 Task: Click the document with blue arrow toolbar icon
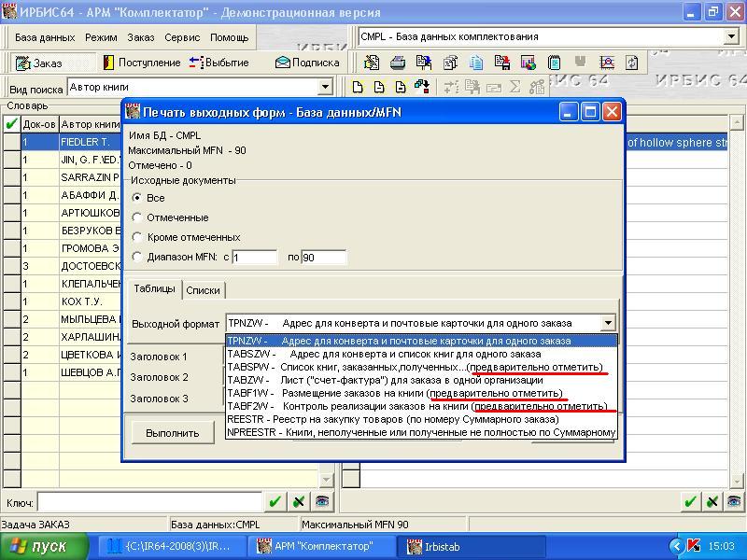point(424,63)
